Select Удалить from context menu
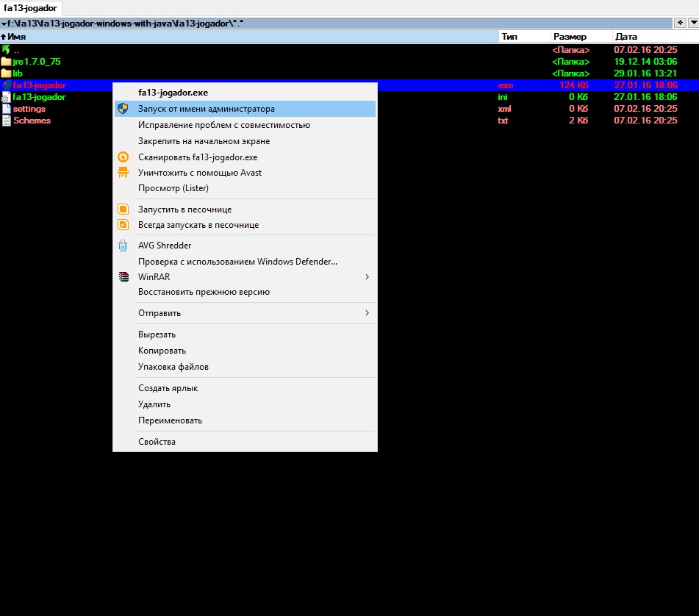Image resolution: width=699 pixels, height=616 pixels. (245, 404)
